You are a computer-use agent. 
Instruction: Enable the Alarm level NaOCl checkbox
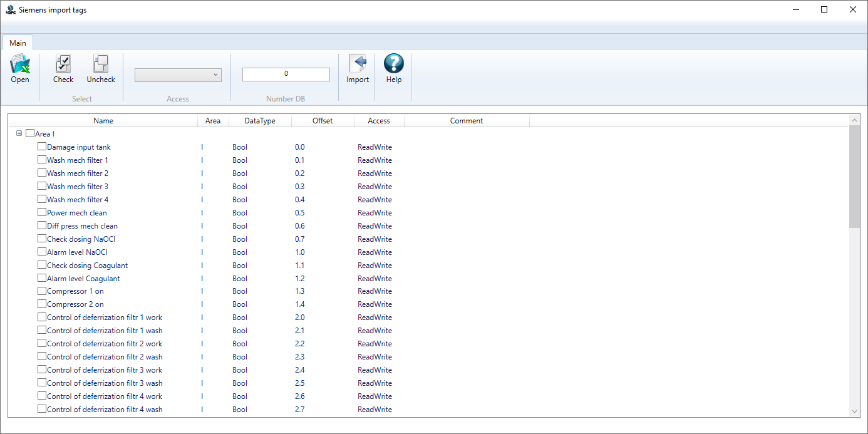[x=42, y=252]
